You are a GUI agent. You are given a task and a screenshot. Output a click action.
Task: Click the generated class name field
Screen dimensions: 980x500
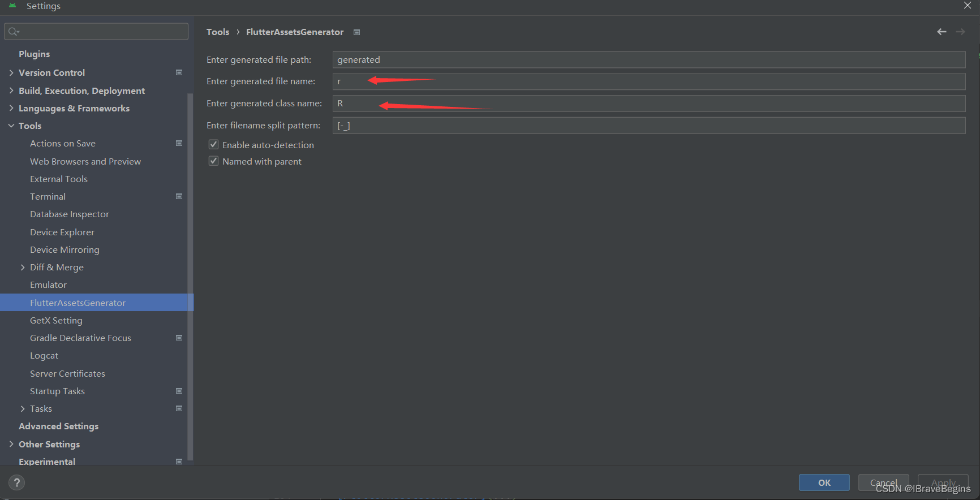click(649, 104)
